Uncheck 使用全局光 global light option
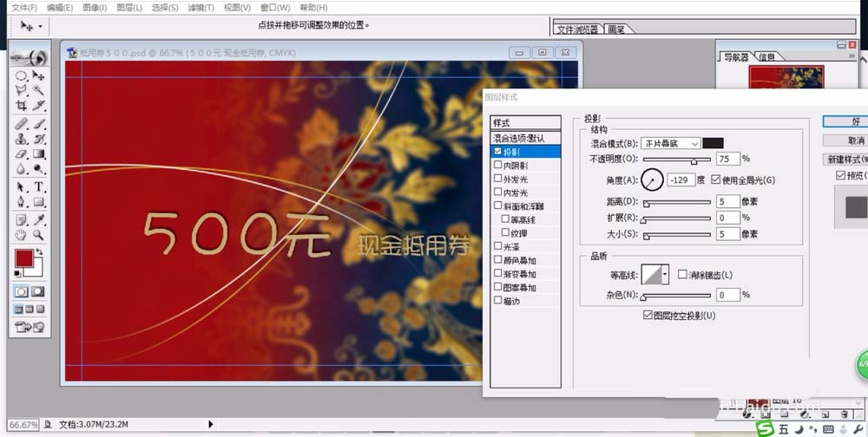Image resolution: width=868 pixels, height=437 pixels. point(715,179)
